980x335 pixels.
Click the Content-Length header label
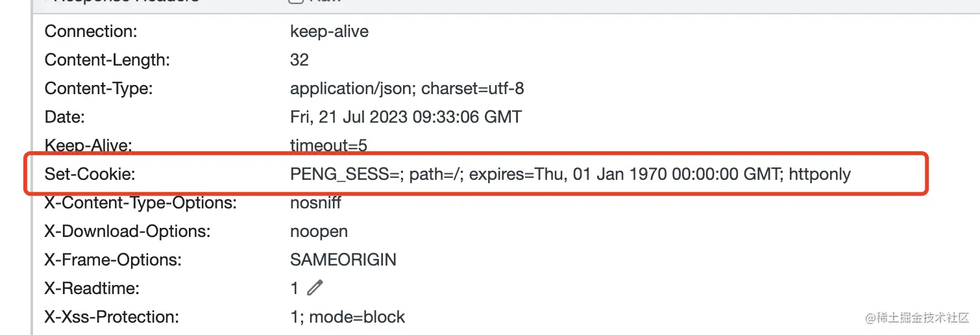pyautogui.click(x=107, y=60)
